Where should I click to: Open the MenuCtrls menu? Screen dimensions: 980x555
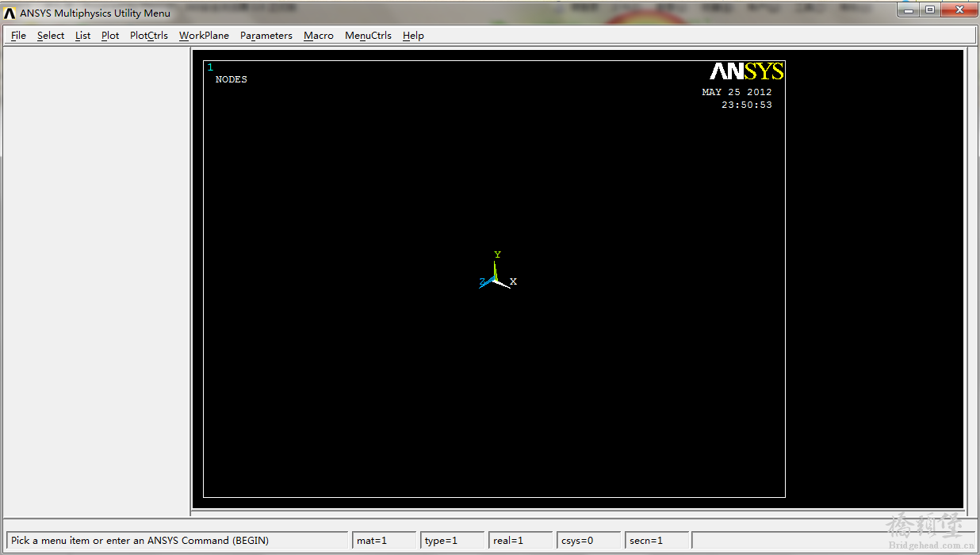point(368,36)
